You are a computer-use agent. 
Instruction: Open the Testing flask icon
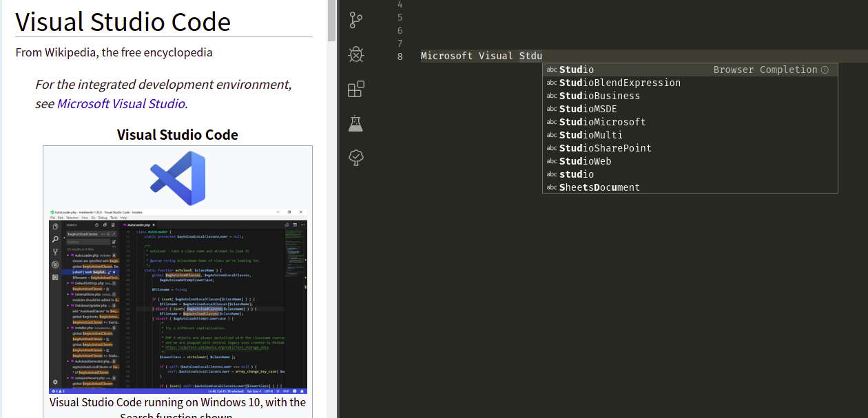[x=355, y=123]
